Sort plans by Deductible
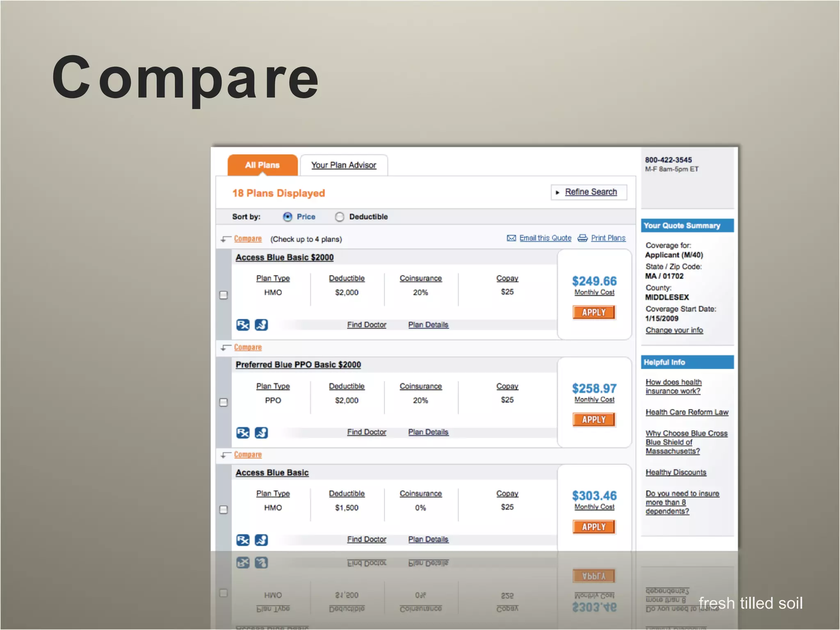The image size is (840, 630). click(340, 217)
